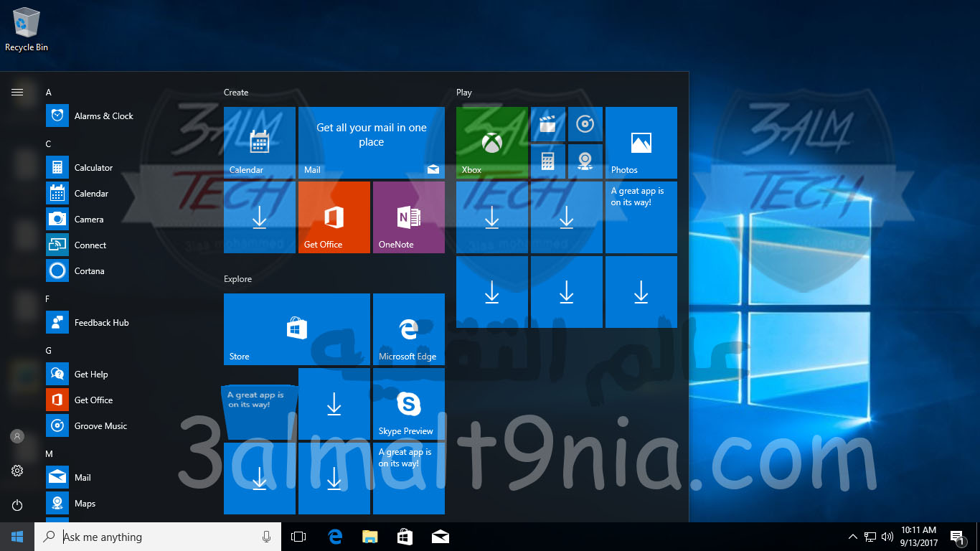Click the orange Get Office tile
This screenshot has width=980, height=551.
pos(334,217)
